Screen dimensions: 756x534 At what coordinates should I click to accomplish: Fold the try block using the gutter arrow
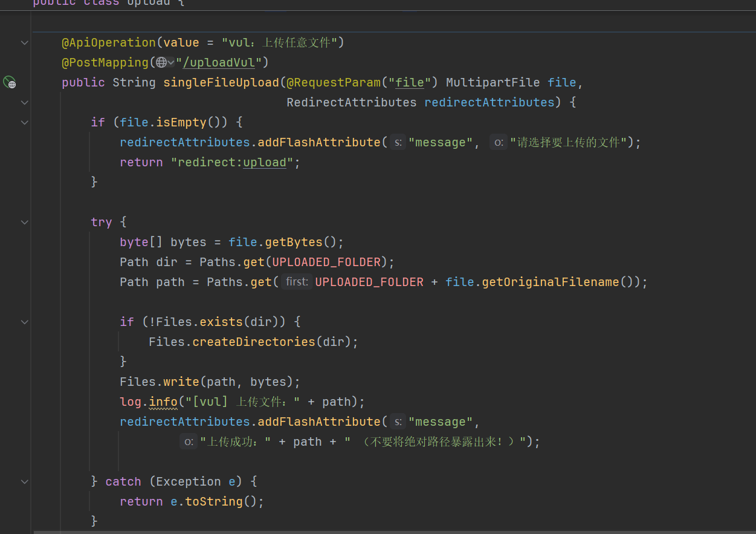click(24, 222)
